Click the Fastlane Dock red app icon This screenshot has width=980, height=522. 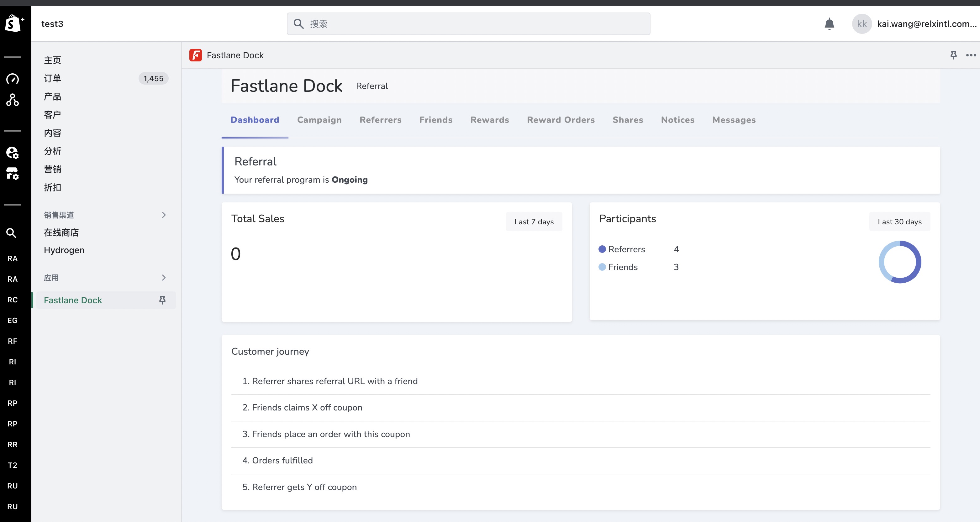196,55
